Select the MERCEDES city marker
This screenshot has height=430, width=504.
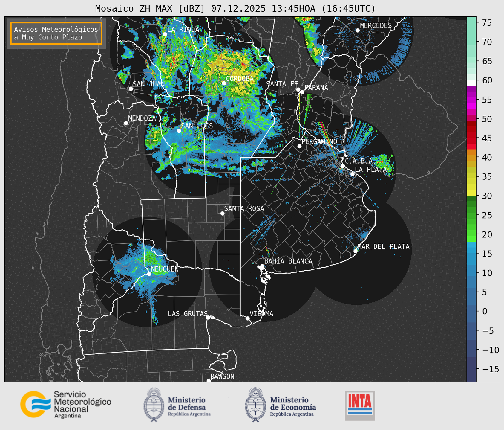357,31
